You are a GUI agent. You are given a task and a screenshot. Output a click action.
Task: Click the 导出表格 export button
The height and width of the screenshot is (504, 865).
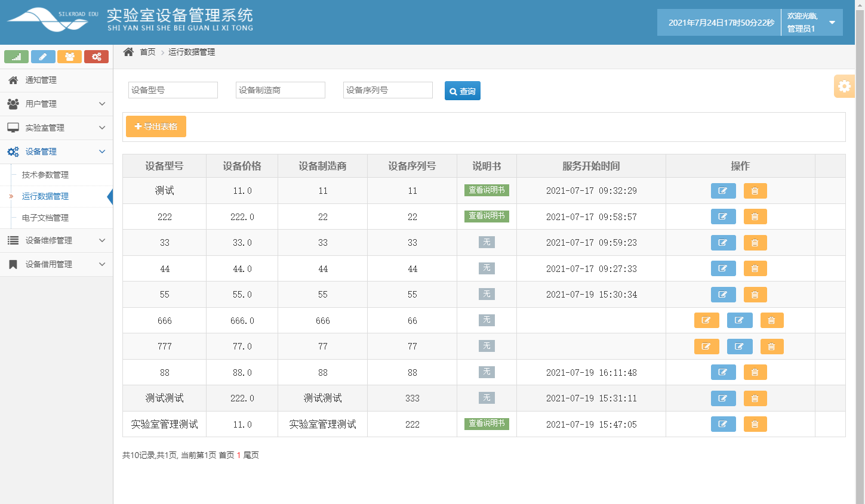click(156, 126)
